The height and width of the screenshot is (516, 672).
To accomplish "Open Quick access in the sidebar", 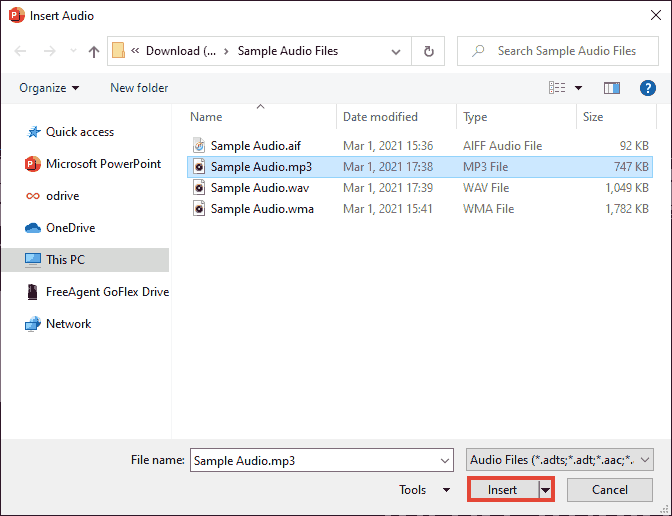I will point(79,132).
